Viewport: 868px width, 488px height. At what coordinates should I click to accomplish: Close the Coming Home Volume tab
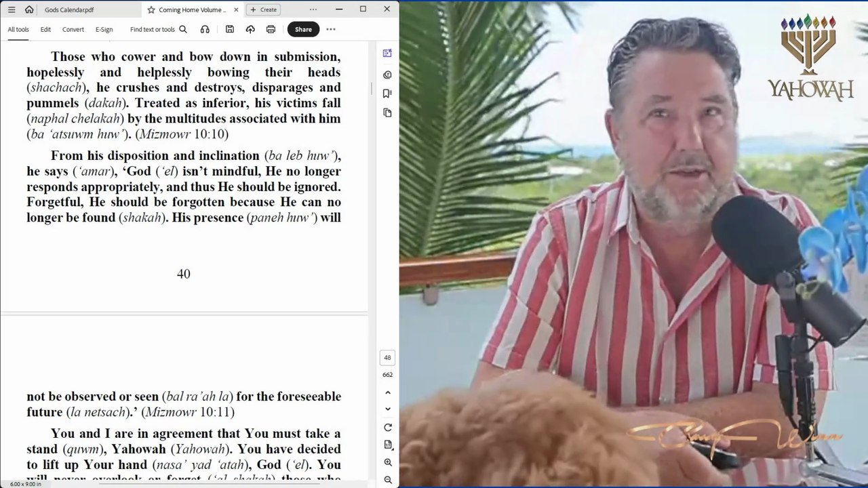[235, 9]
